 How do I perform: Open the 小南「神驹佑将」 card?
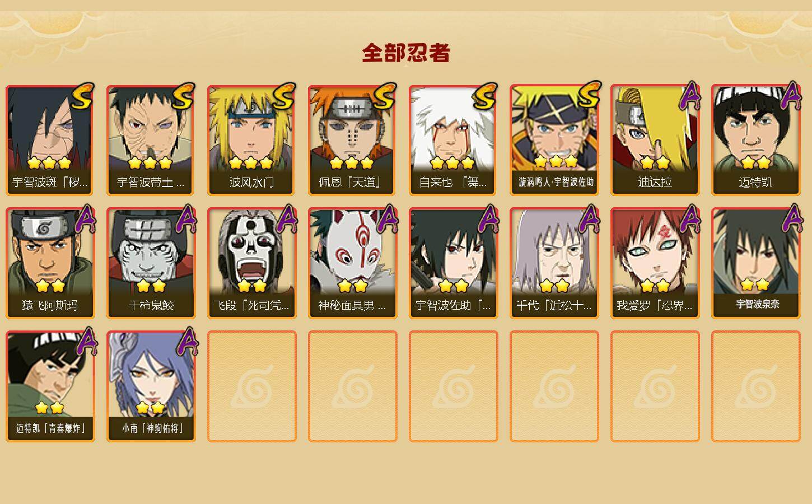(151, 386)
